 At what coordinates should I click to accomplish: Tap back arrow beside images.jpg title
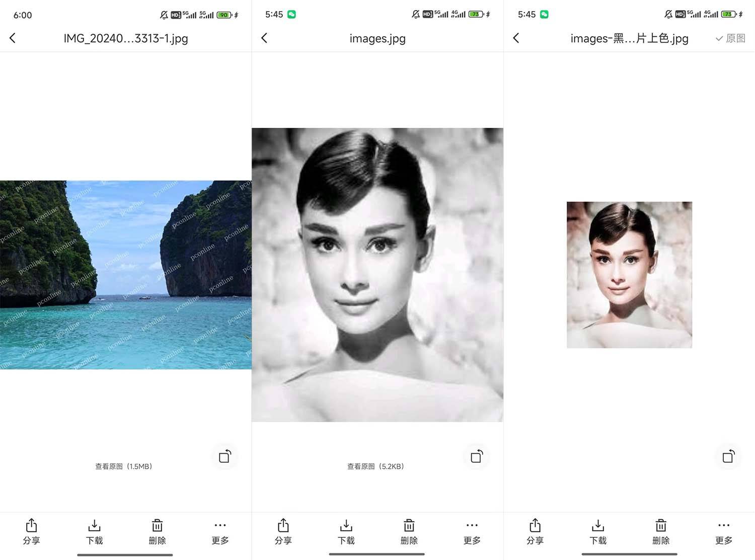point(265,38)
